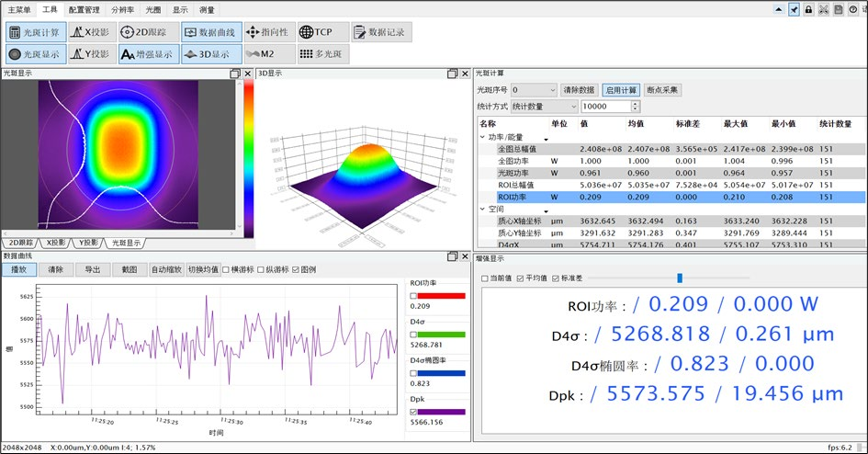This screenshot has width=868, height=454.
Task: Toggle the 光斑计算 calculator tool
Action: (x=36, y=32)
